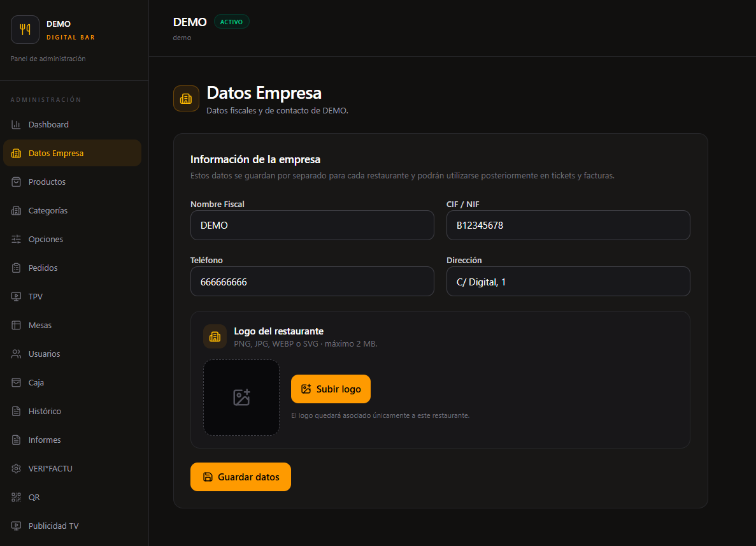The height and width of the screenshot is (546, 756).
Task: Click the Dashboard bar chart icon
Action: coord(16,124)
